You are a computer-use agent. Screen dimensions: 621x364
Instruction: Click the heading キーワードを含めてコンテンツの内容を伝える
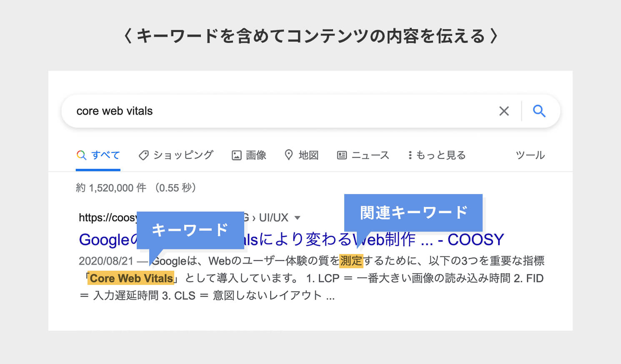[311, 36]
